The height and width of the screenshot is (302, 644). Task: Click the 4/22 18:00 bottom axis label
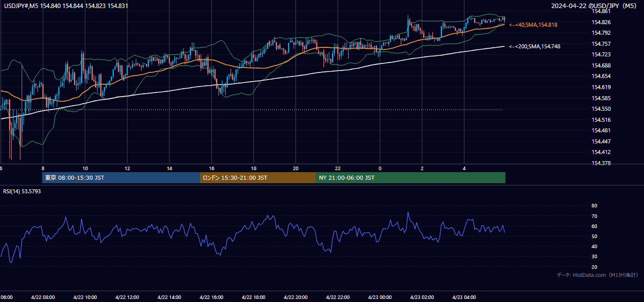pyautogui.click(x=253, y=297)
